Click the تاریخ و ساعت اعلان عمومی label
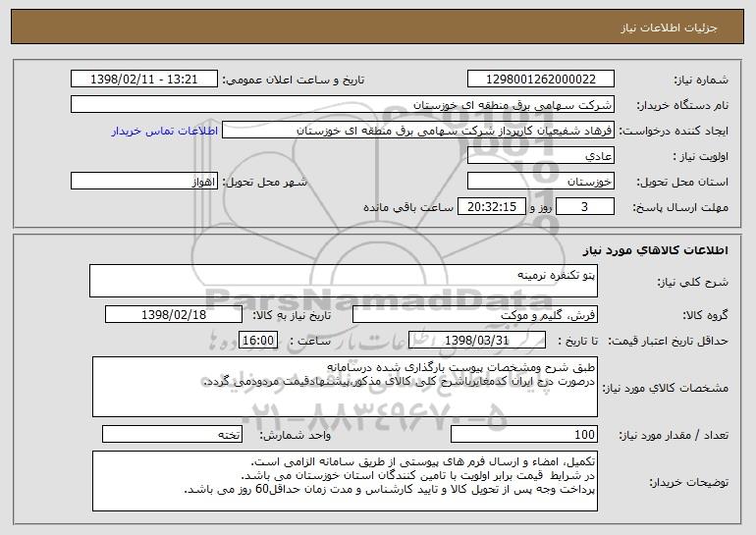The height and width of the screenshot is (535, 756). [294, 80]
